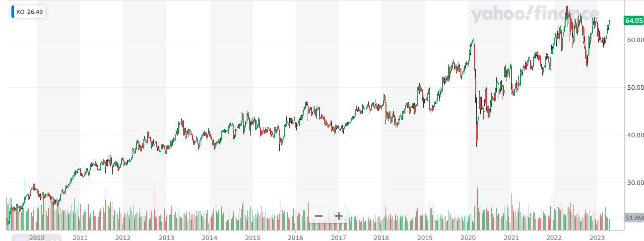Select the 2021 label on the time axis

[511, 238]
